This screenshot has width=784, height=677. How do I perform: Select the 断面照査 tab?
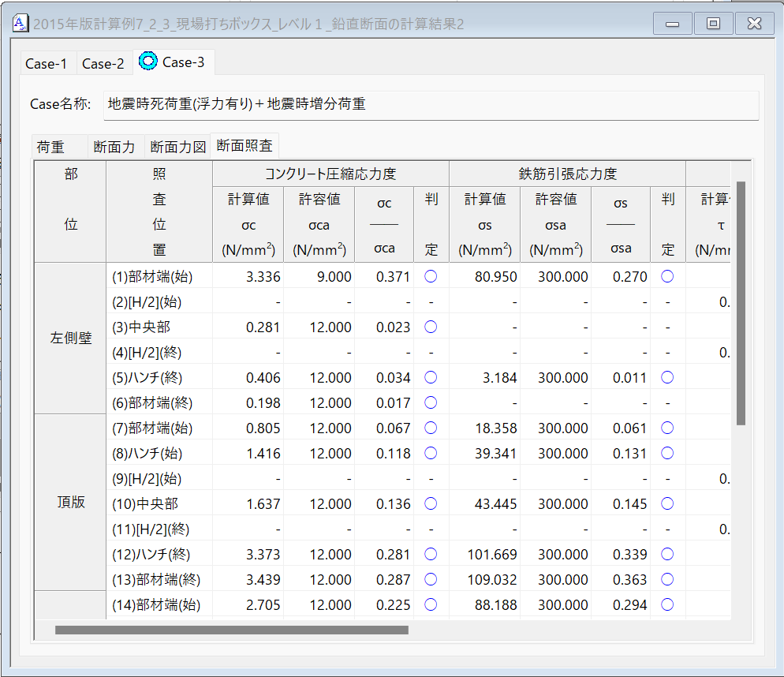[x=245, y=146]
